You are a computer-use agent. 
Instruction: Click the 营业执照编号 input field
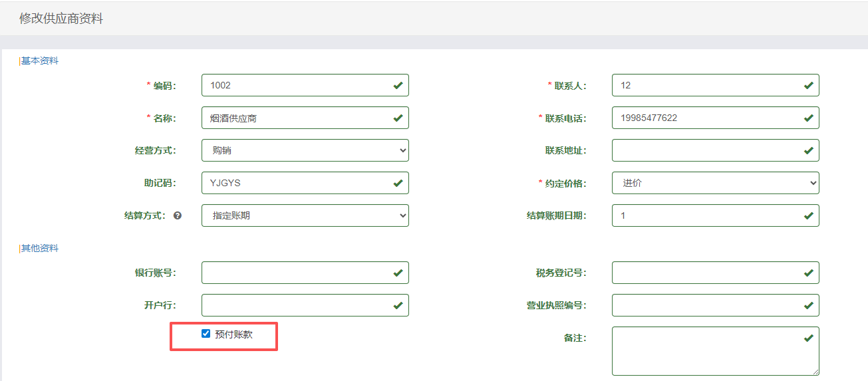[x=705, y=305]
